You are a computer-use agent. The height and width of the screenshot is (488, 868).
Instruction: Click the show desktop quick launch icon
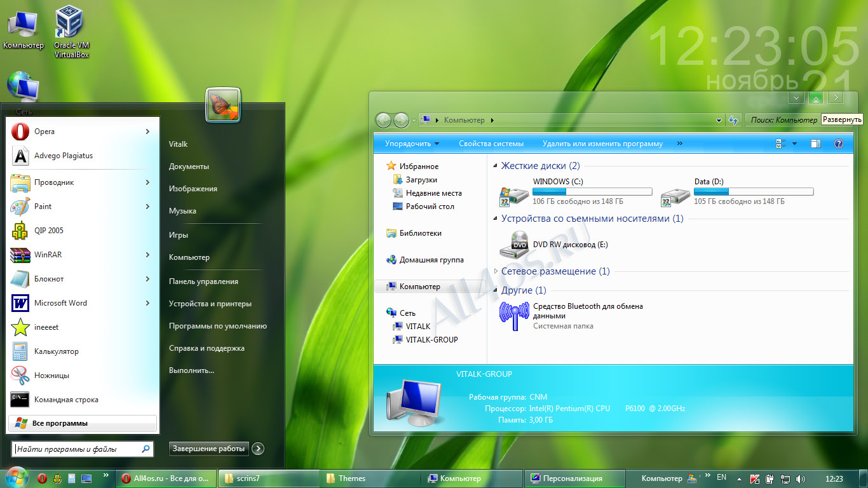(x=87, y=478)
